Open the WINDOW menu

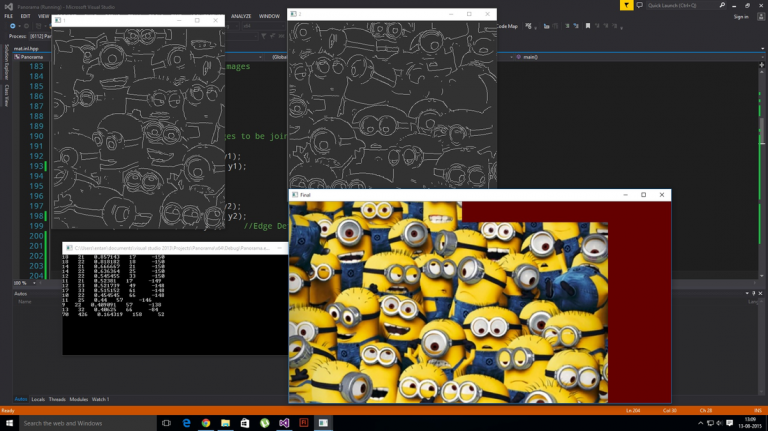coord(269,16)
